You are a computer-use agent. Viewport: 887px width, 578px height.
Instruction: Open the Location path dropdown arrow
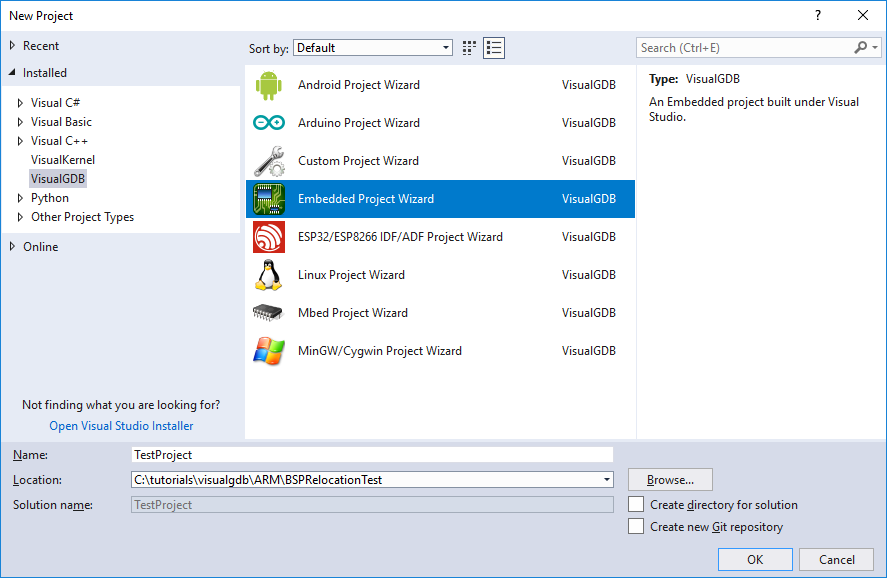coord(606,480)
